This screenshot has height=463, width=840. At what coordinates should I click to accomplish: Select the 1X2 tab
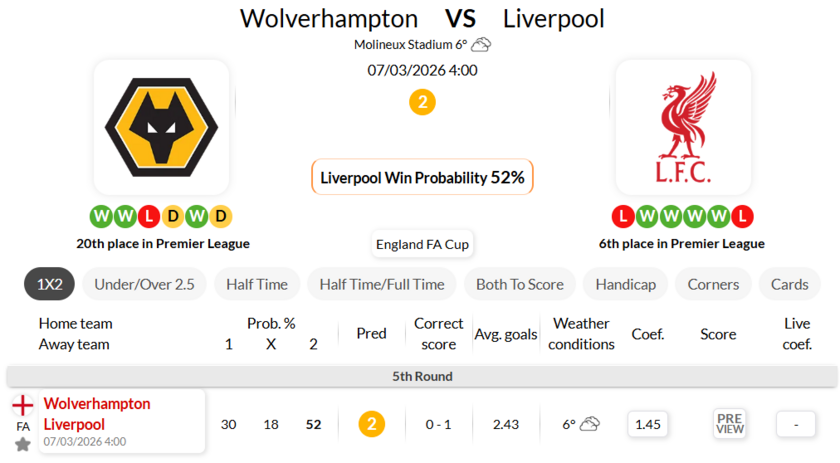click(x=49, y=284)
